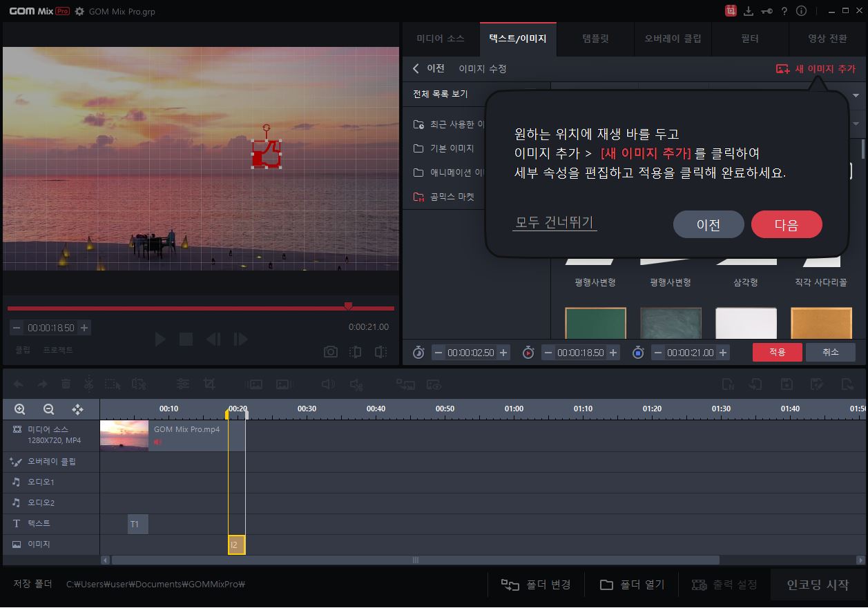Step to the next frame
The image size is (868, 608).
pos(240,339)
